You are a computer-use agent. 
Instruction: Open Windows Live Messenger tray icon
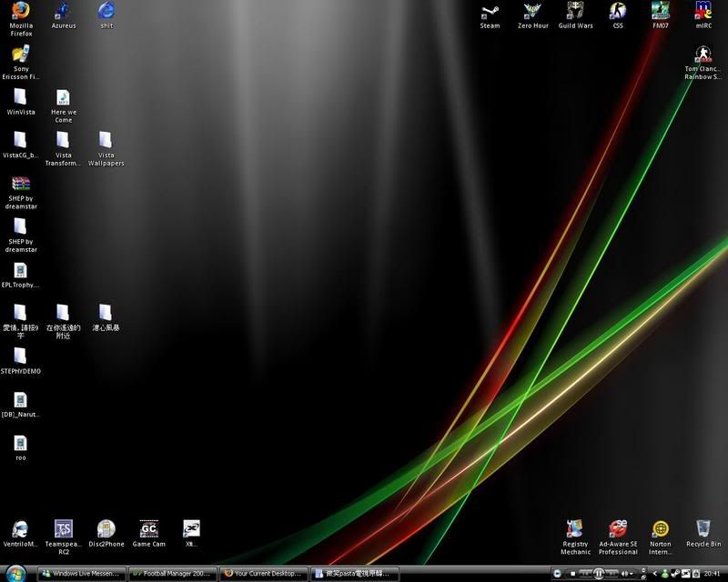coord(665,574)
